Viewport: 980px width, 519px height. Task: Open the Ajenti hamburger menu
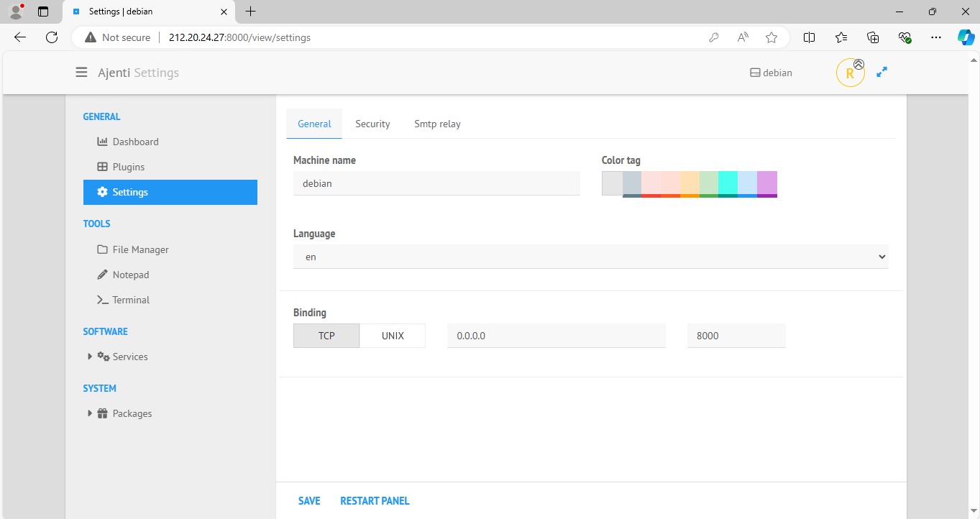click(81, 73)
